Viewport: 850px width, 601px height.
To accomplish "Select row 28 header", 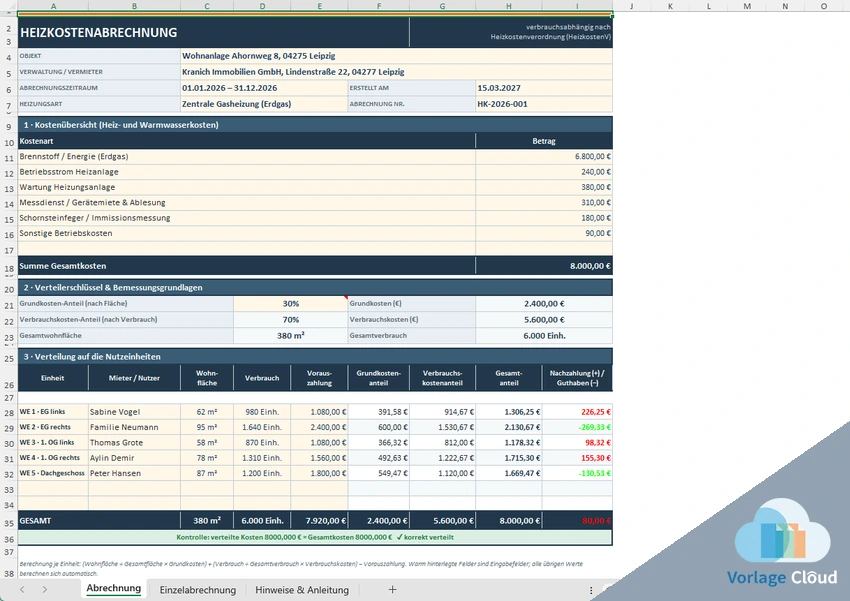I will coord(9,413).
